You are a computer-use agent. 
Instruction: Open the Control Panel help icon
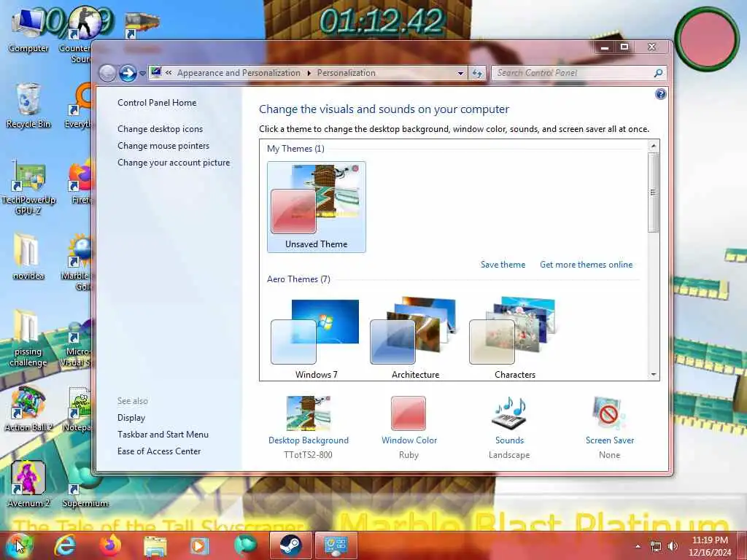[x=660, y=94]
